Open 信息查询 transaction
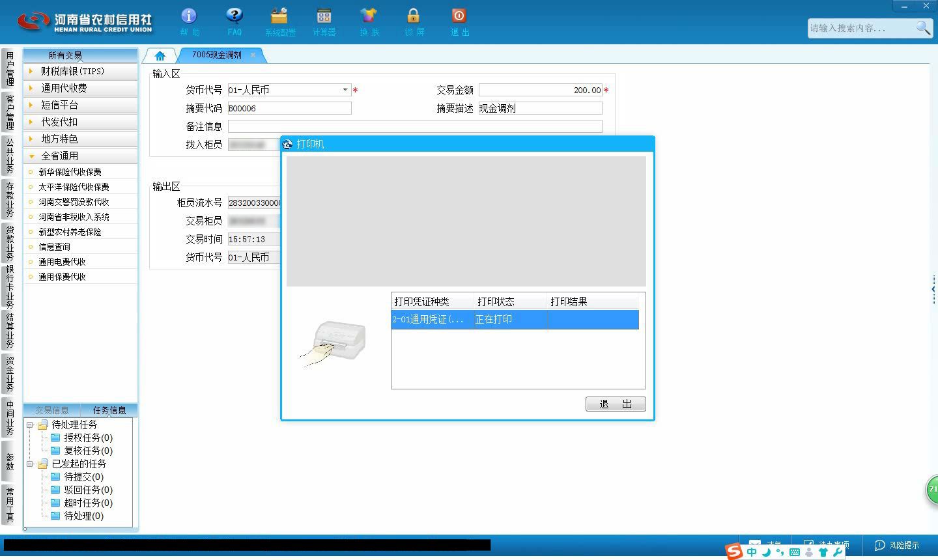This screenshot has height=560, width=938. (x=54, y=247)
